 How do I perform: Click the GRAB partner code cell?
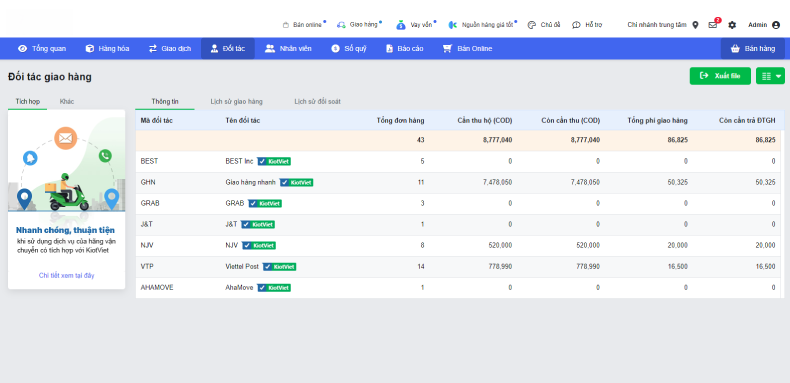pyautogui.click(x=150, y=204)
